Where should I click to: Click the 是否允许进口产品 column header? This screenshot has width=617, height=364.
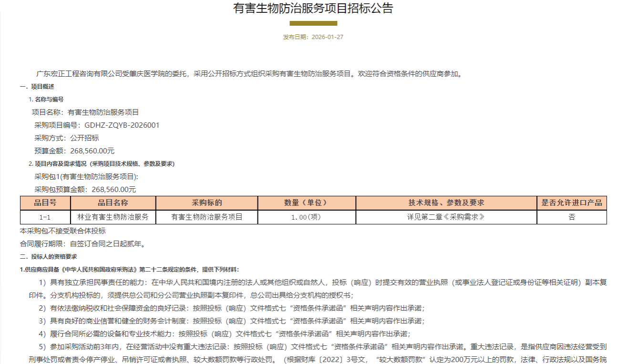(572, 203)
